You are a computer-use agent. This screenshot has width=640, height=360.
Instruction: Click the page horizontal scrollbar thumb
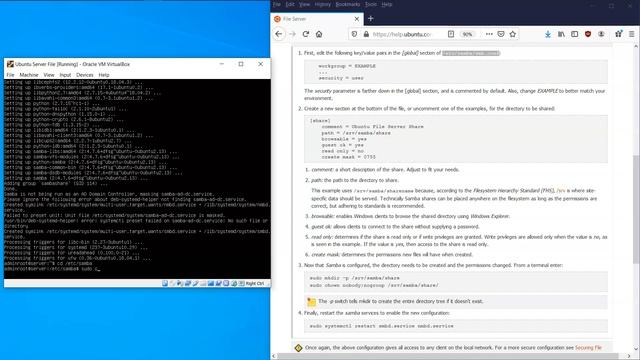[x=447, y=356]
